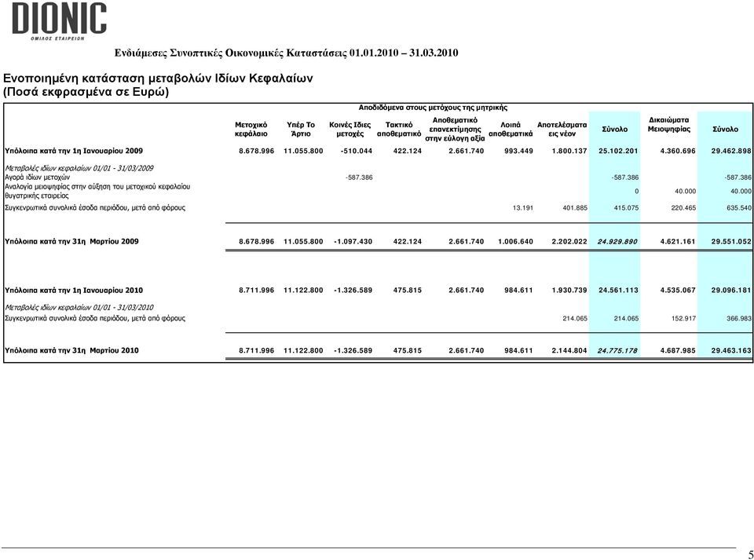This screenshot has height=560, width=754.
Task: Select the subtitle '(Ποσά εκφρασμένα σε Ευρώ)'
Action: click(86, 92)
